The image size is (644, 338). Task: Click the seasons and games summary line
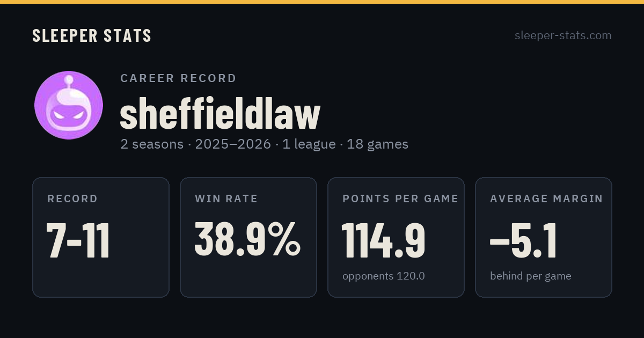tap(264, 144)
